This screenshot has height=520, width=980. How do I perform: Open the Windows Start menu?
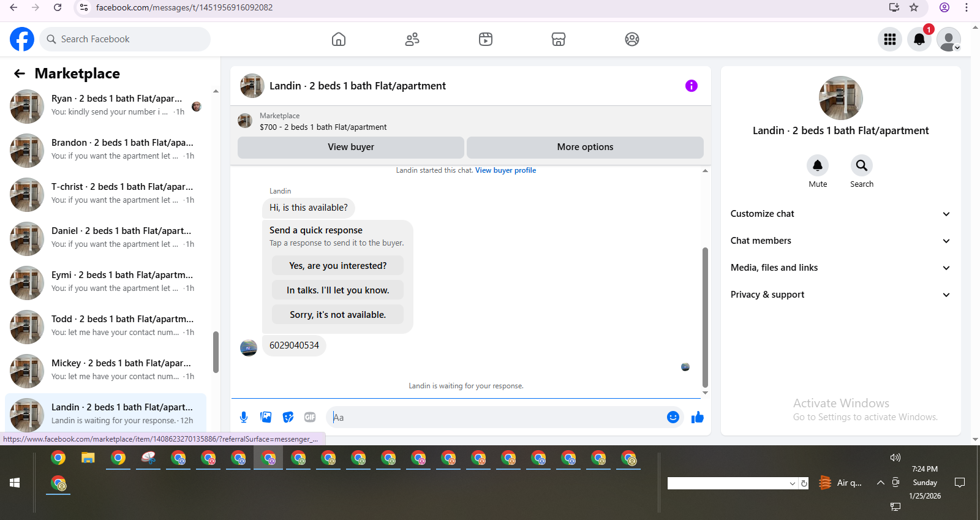click(x=15, y=483)
